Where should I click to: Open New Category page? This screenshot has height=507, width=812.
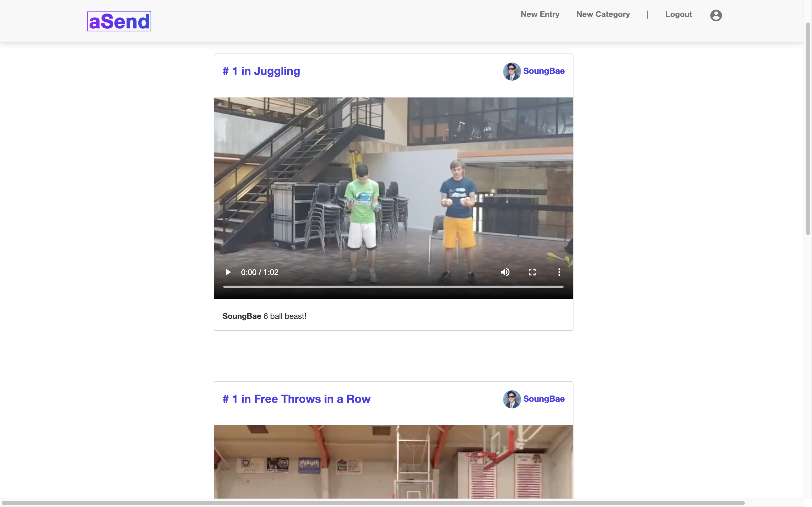pos(603,14)
